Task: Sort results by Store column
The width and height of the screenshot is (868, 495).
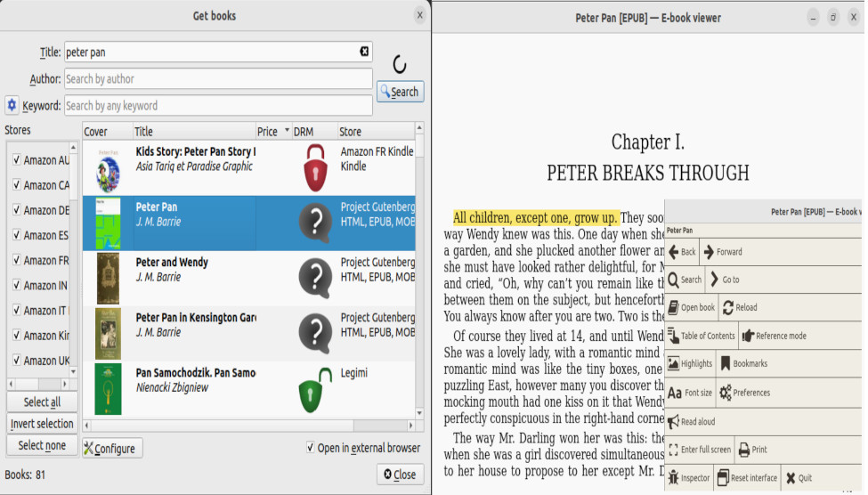Action: [x=376, y=131]
